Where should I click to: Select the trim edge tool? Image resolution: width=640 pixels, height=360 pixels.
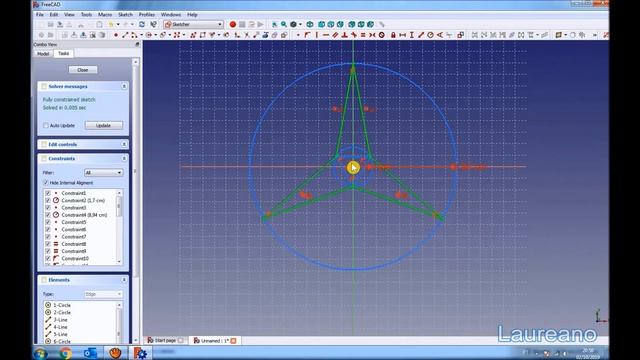[247, 35]
